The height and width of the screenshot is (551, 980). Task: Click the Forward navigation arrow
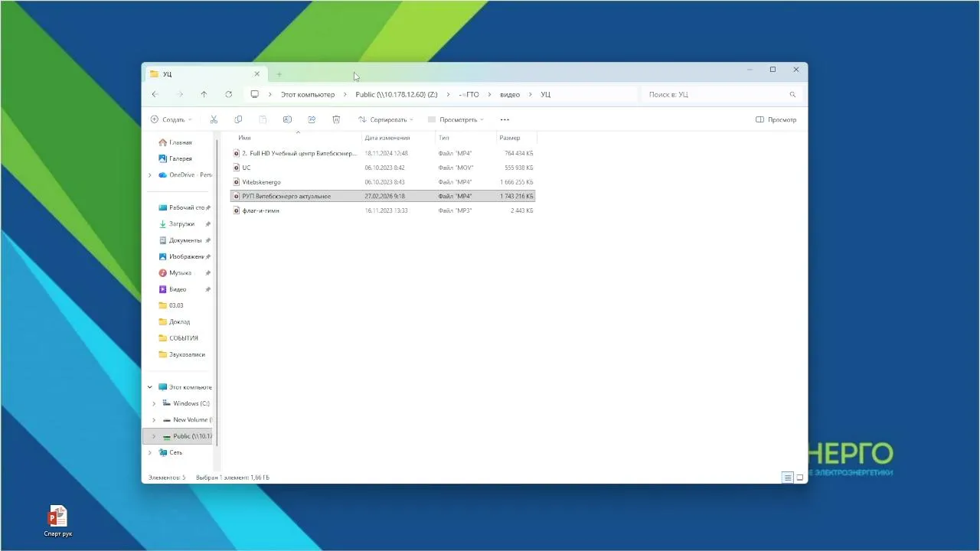click(x=180, y=94)
